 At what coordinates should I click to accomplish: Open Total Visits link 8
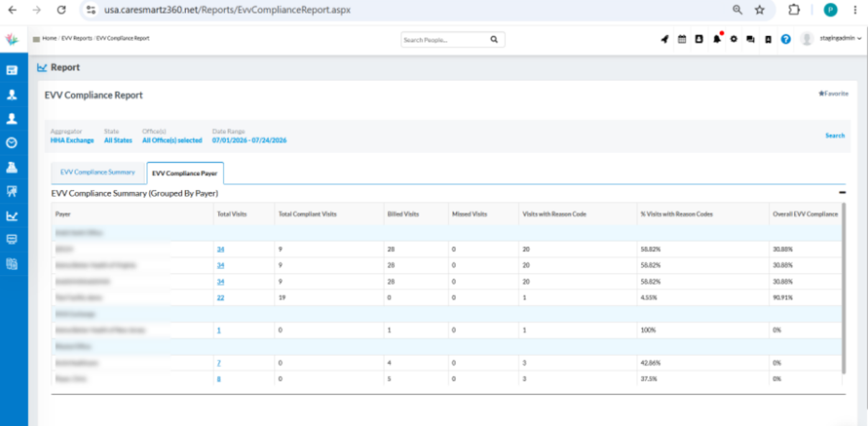218,379
